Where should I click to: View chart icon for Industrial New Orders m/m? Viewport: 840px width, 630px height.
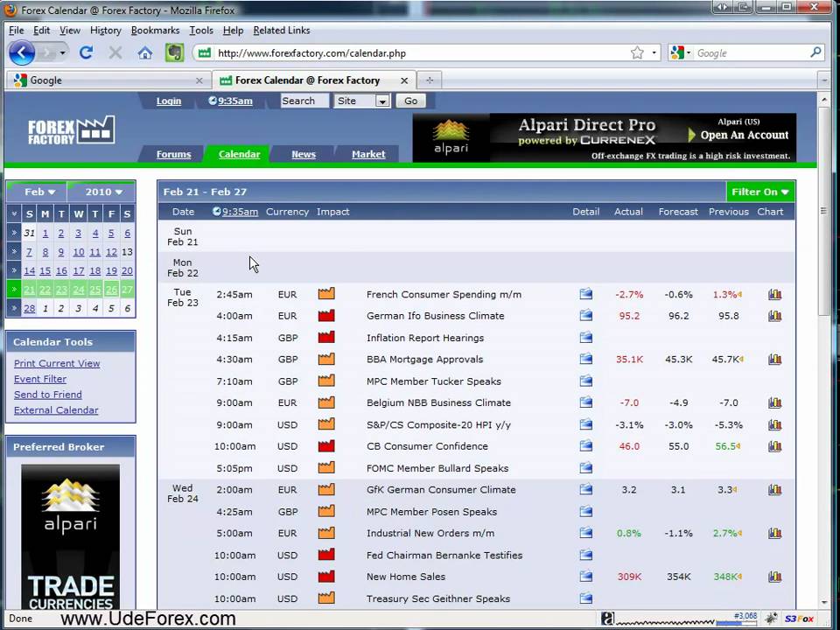774,533
